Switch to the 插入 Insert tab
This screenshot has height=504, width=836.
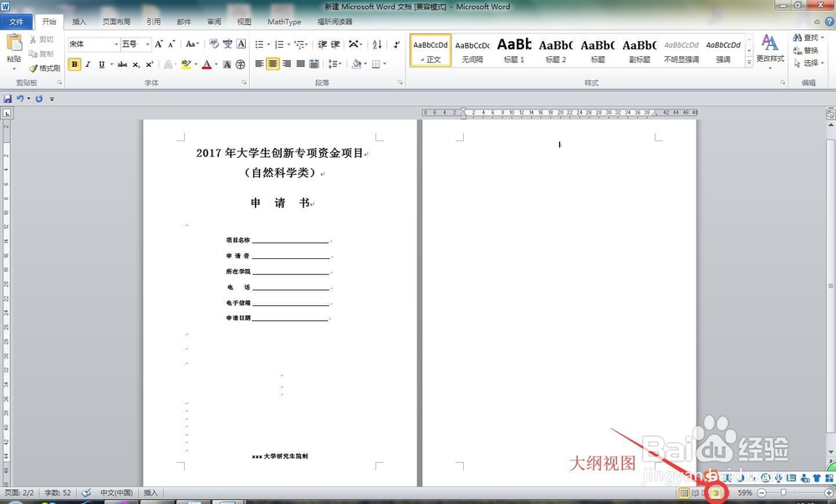click(x=79, y=22)
